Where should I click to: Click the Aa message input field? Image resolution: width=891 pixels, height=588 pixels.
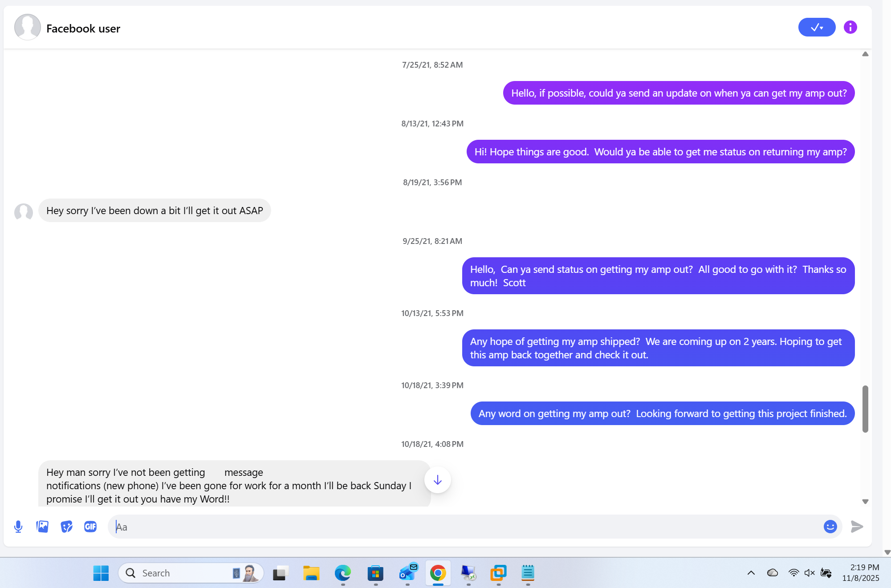pos(312,527)
